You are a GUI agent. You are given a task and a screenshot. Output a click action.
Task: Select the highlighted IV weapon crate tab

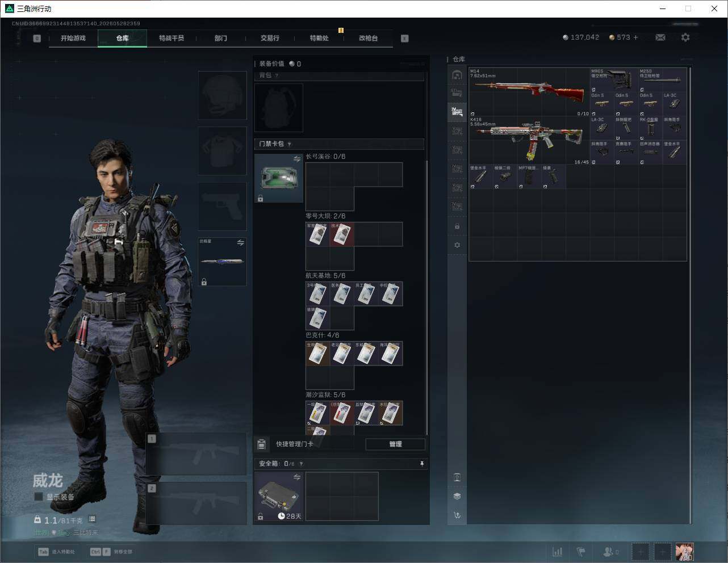tap(457, 112)
